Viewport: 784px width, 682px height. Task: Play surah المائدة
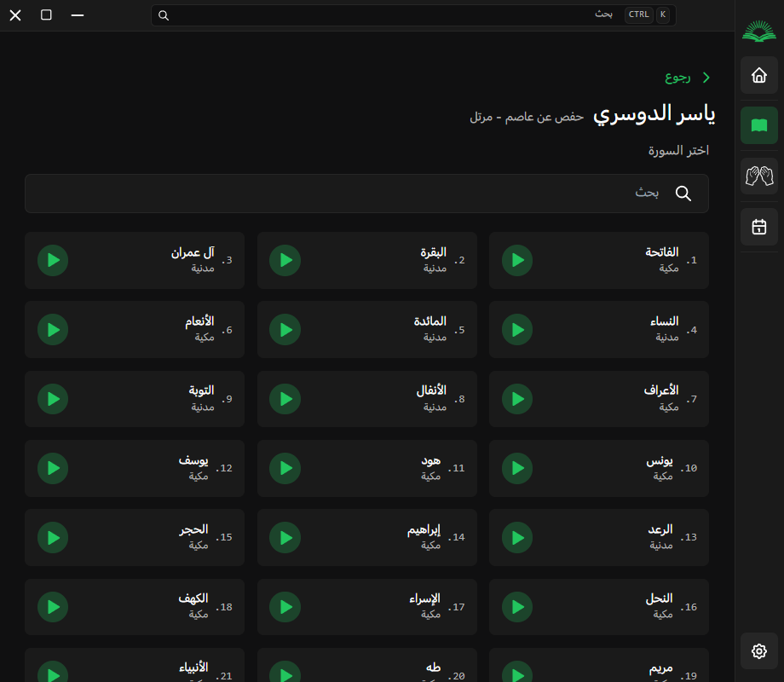click(x=285, y=330)
